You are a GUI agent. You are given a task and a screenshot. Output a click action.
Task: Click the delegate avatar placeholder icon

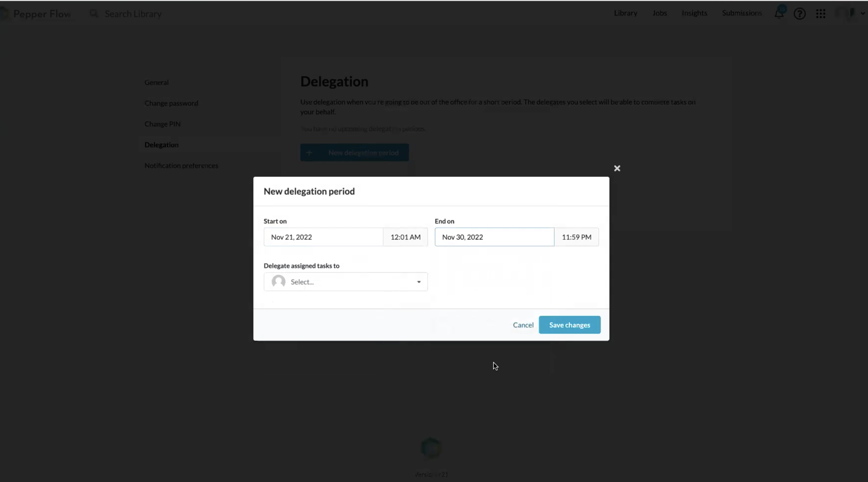click(x=278, y=282)
